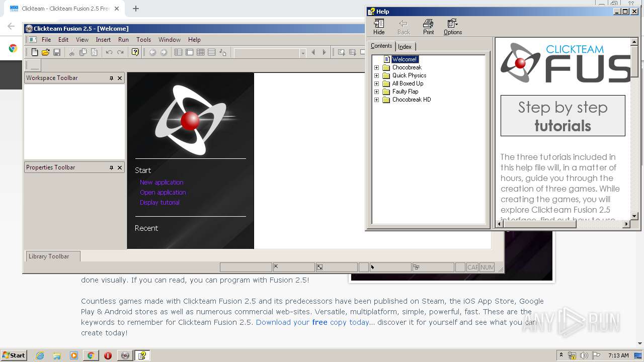Click the Windows Start button

(14, 355)
